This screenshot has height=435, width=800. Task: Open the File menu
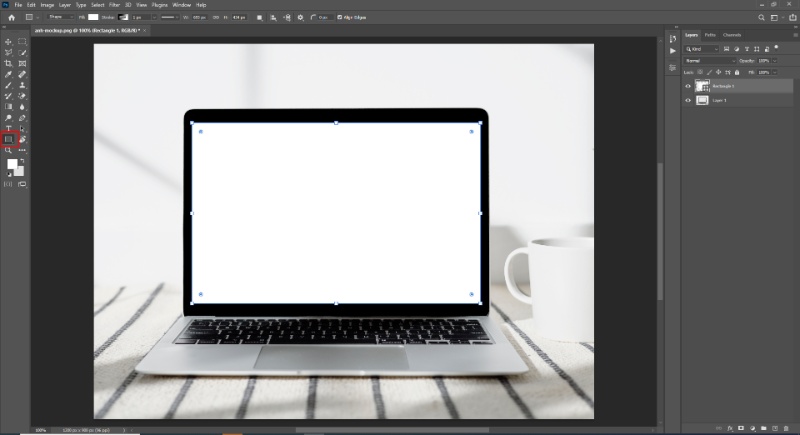click(x=18, y=5)
